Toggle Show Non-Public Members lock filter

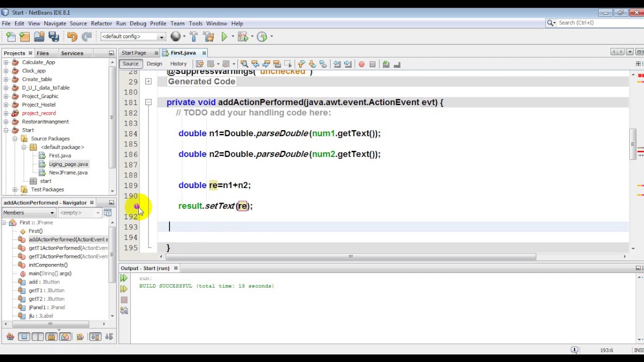51,337
